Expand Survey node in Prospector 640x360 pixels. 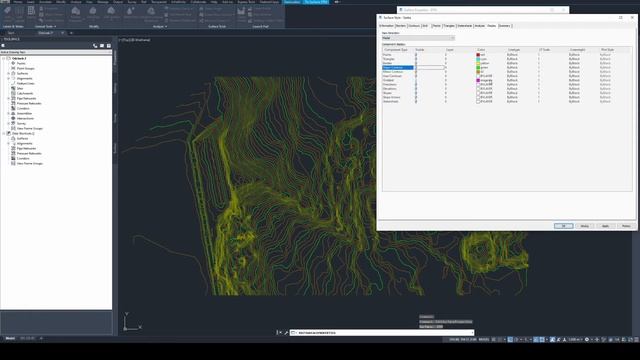pos(9,123)
